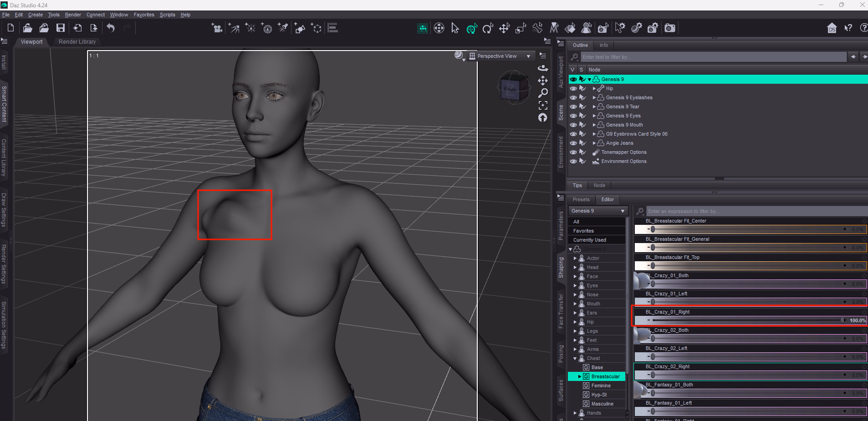868x421 pixels.
Task: Click the viewport pan arrows icon
Action: point(543,81)
